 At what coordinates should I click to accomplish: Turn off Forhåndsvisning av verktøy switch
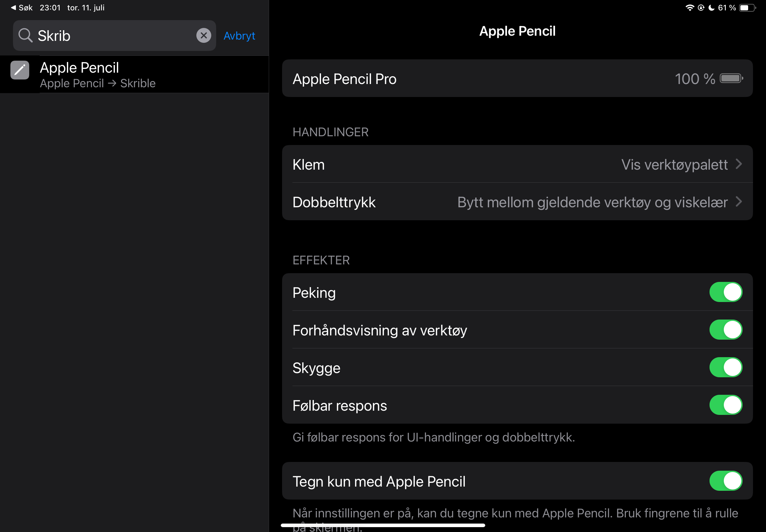coord(726,330)
